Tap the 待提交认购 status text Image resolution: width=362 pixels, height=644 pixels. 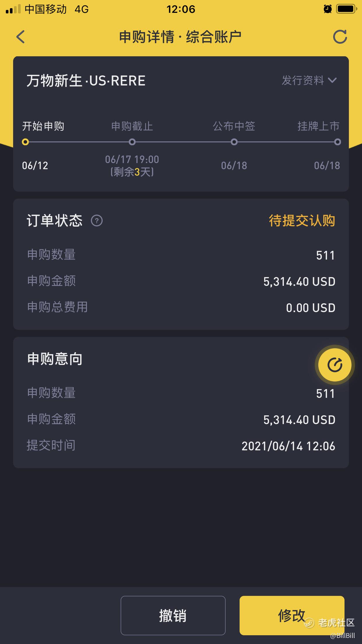pyautogui.click(x=302, y=220)
